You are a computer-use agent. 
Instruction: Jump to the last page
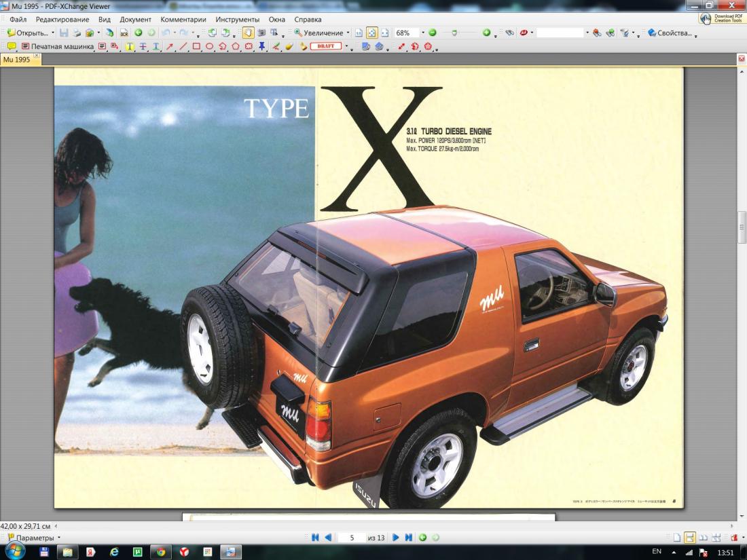[408, 538]
